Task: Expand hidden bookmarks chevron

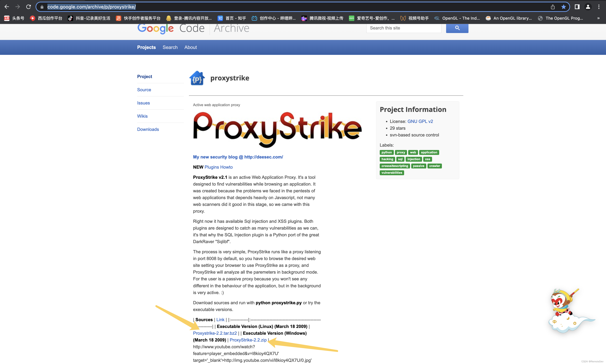Action: pos(598,18)
